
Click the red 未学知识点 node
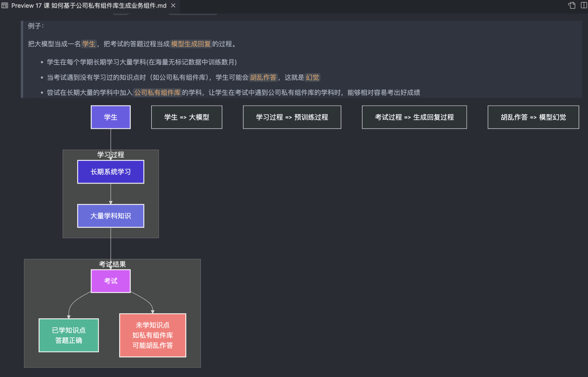(153, 335)
